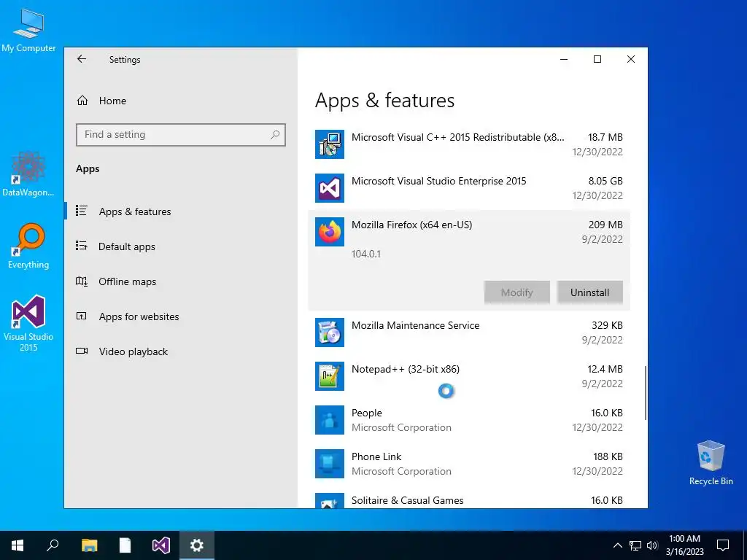Click the volume speaker tray icon
Screen dimensions: 747x560
pyautogui.click(x=652, y=545)
